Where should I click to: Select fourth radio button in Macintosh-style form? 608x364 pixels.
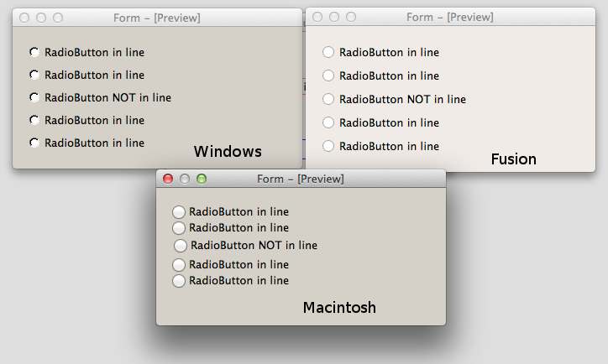(x=179, y=265)
